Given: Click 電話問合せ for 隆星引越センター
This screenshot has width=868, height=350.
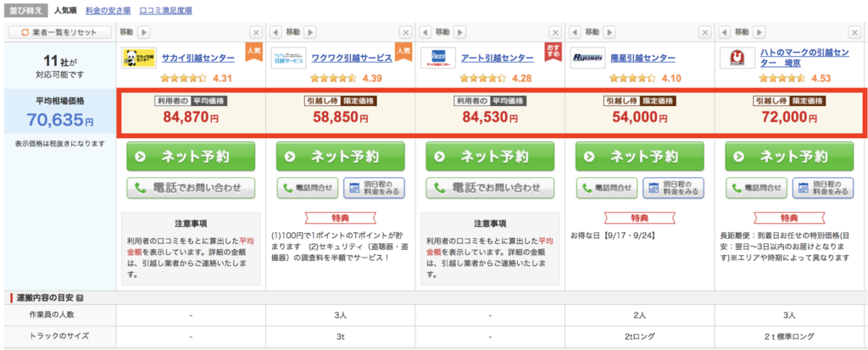Looking at the screenshot, I should tap(607, 188).
